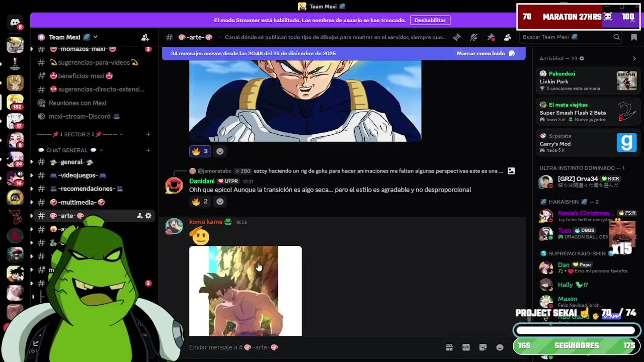Toggle notification settings bell in channel header

[x=473, y=37]
